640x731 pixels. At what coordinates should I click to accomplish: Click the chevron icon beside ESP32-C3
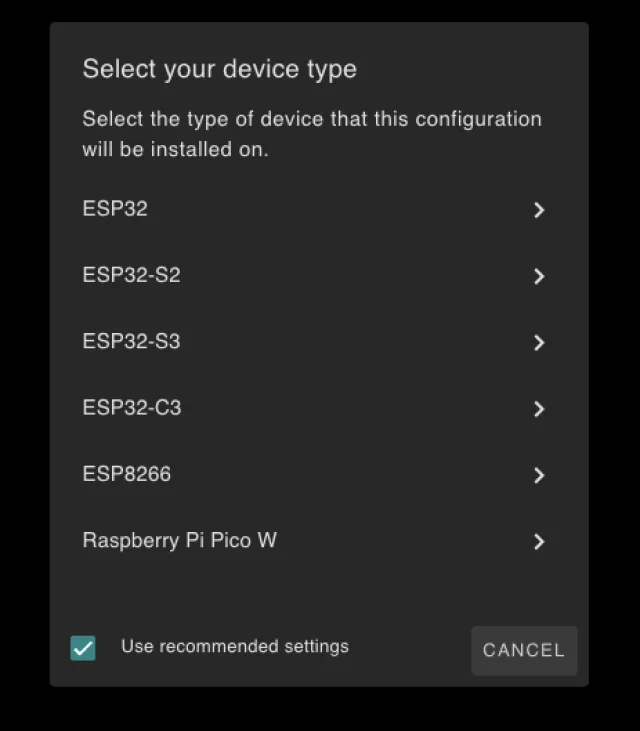coord(539,408)
